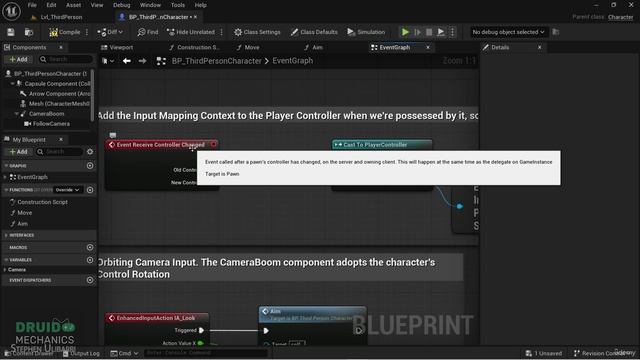
Task: Click the frame skip button
Action: [417, 32]
